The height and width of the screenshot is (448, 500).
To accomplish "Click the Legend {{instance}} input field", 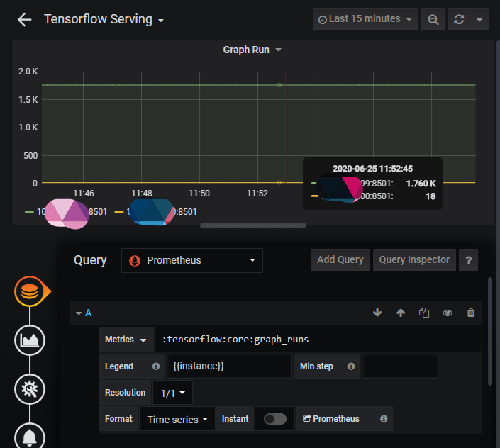I will pos(229,366).
